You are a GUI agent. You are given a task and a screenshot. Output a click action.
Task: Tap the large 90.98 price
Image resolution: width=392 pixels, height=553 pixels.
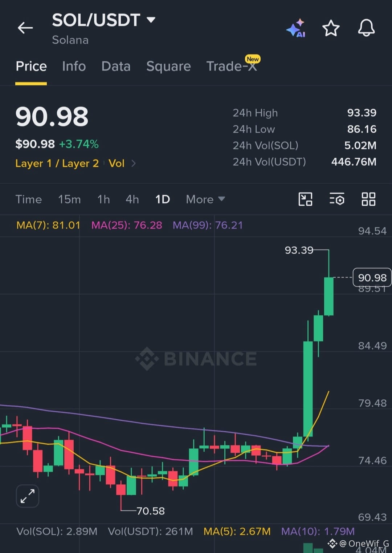click(52, 117)
